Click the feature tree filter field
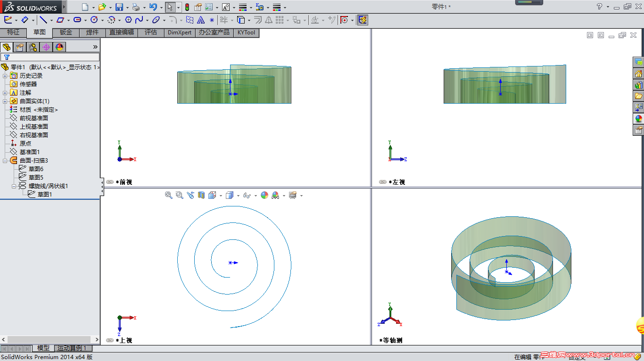644x361 pixels. coord(50,57)
